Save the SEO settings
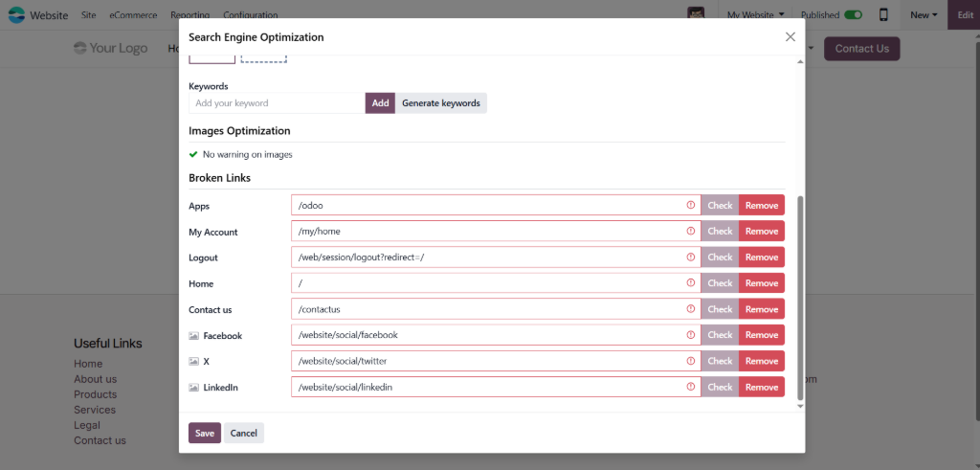Screen dimensions: 980x470 tap(205, 433)
